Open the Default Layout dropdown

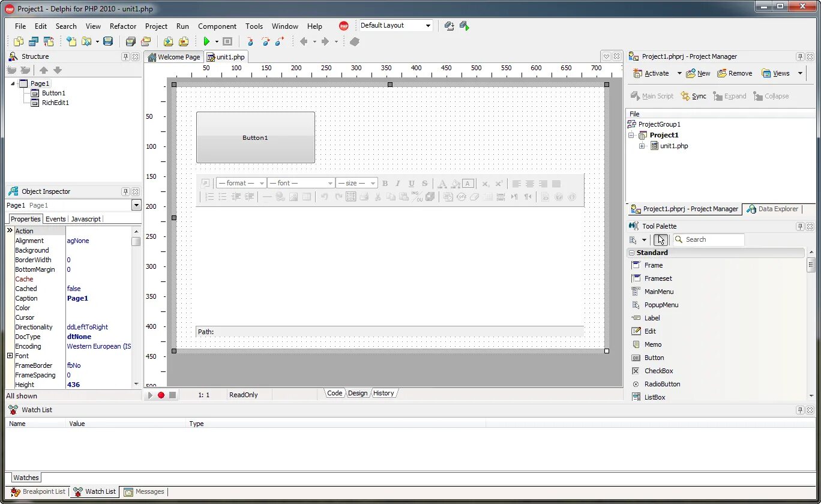pos(429,26)
